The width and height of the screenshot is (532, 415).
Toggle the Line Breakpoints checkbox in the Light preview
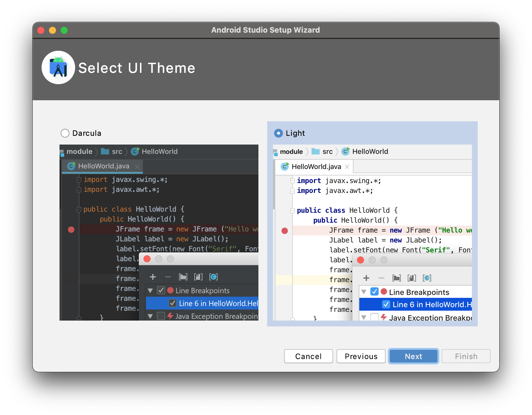pyautogui.click(x=374, y=291)
